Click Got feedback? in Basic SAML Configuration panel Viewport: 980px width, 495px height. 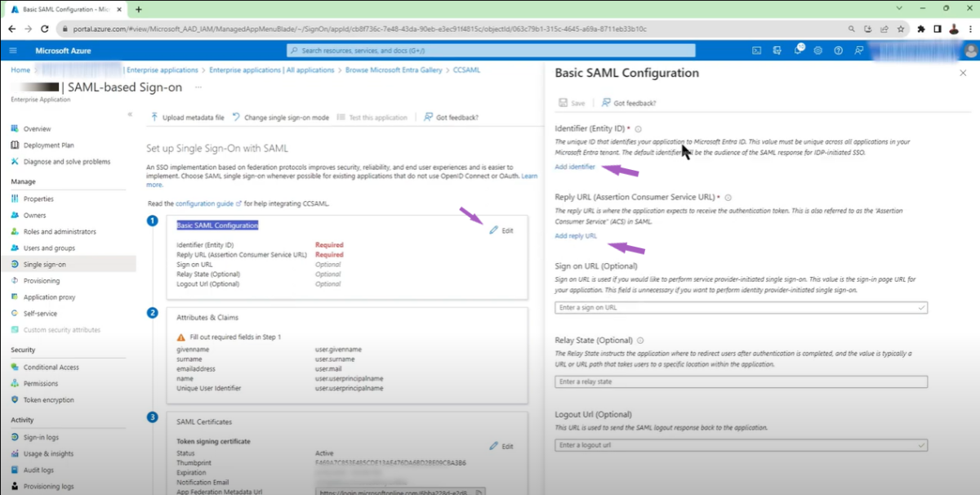point(628,103)
